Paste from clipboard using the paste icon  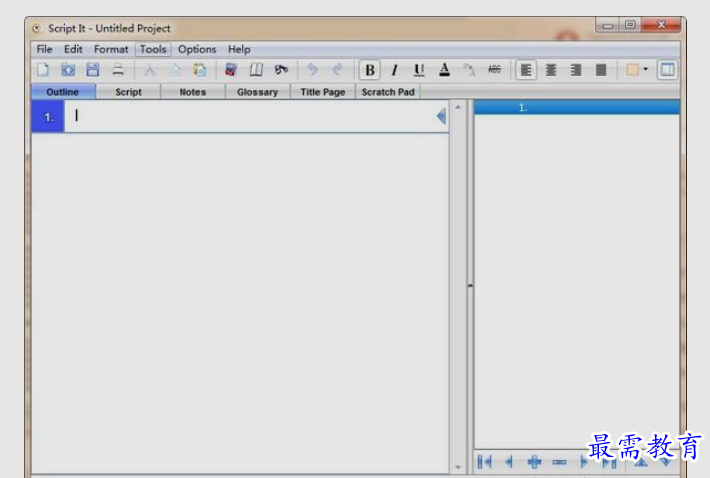point(199,70)
